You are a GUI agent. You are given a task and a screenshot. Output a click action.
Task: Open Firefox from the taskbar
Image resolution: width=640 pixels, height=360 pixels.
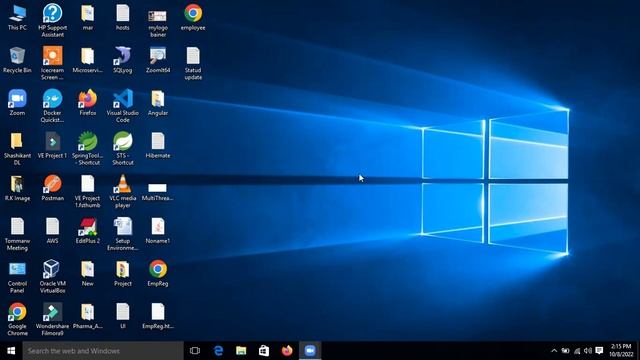[287, 351]
